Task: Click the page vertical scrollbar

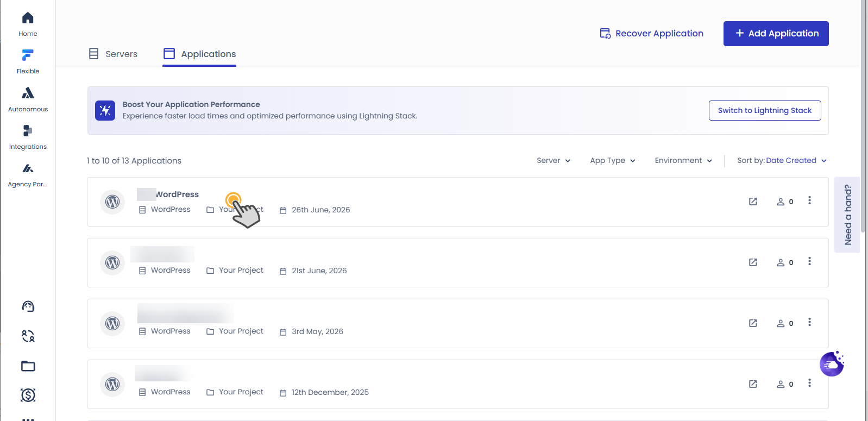Action: (863, 117)
